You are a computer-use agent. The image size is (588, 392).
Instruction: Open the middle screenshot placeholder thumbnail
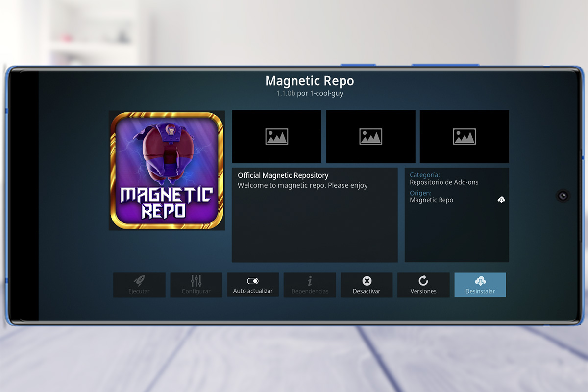click(370, 136)
